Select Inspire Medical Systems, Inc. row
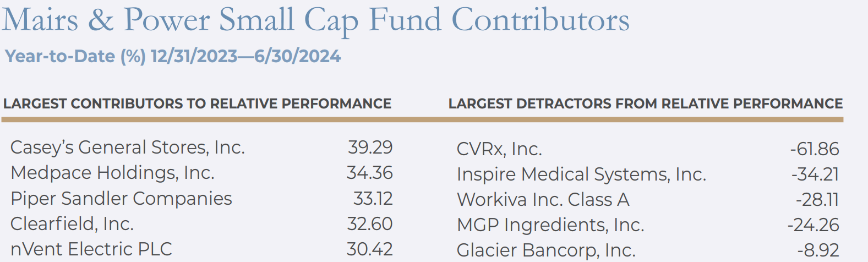The image size is (868, 262). tap(581, 174)
